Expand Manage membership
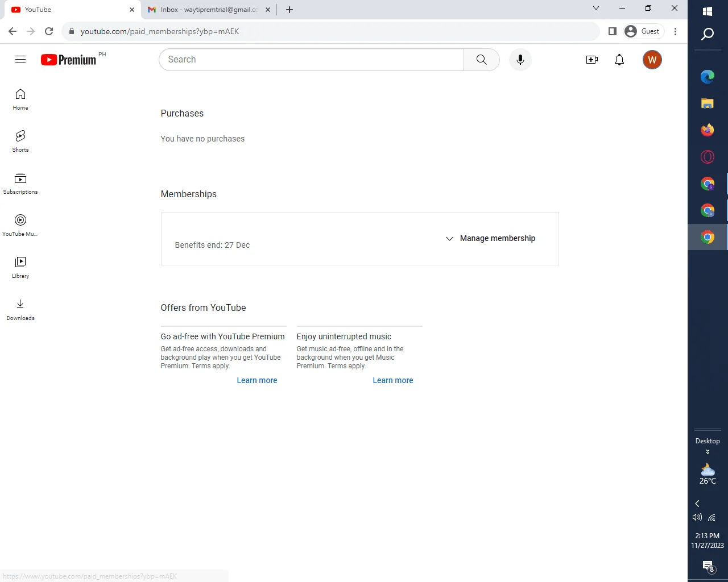 click(x=490, y=238)
